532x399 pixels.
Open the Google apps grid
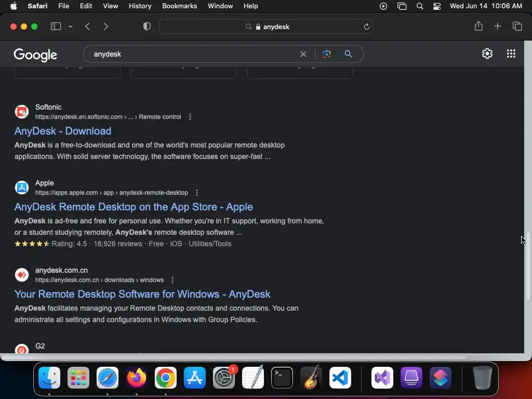point(511,54)
